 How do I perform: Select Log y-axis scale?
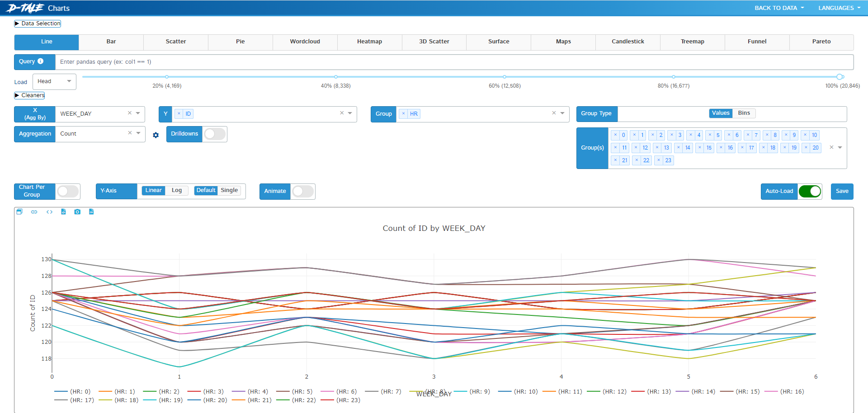pos(177,190)
